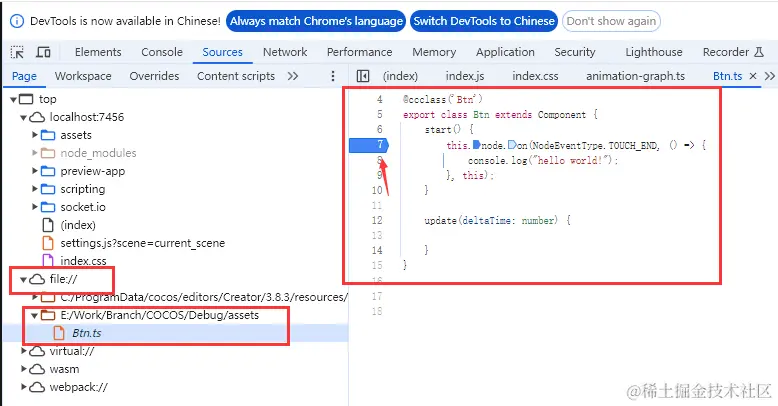Open the Application tab
This screenshot has width=778, height=406.
point(505,52)
